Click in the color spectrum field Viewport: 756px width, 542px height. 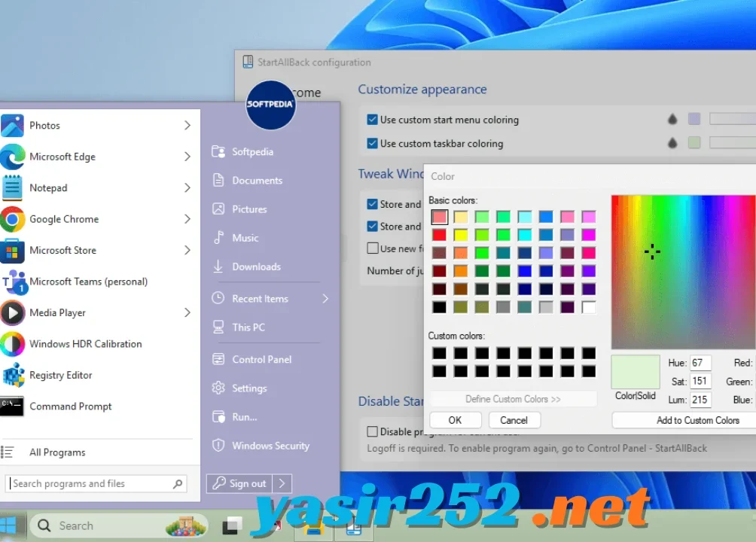coord(683,272)
